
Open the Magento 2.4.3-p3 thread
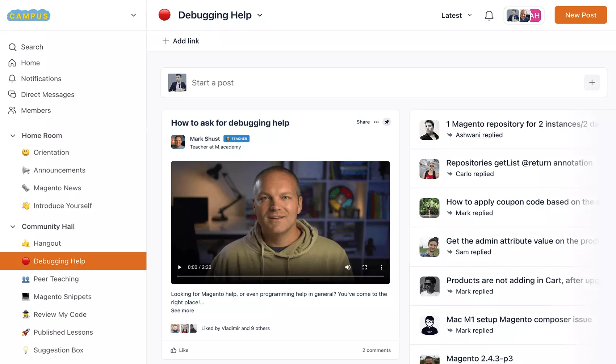(479, 359)
